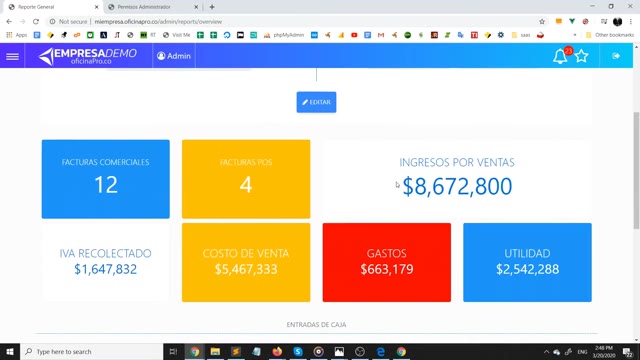Click the red Gastos card

click(387, 262)
